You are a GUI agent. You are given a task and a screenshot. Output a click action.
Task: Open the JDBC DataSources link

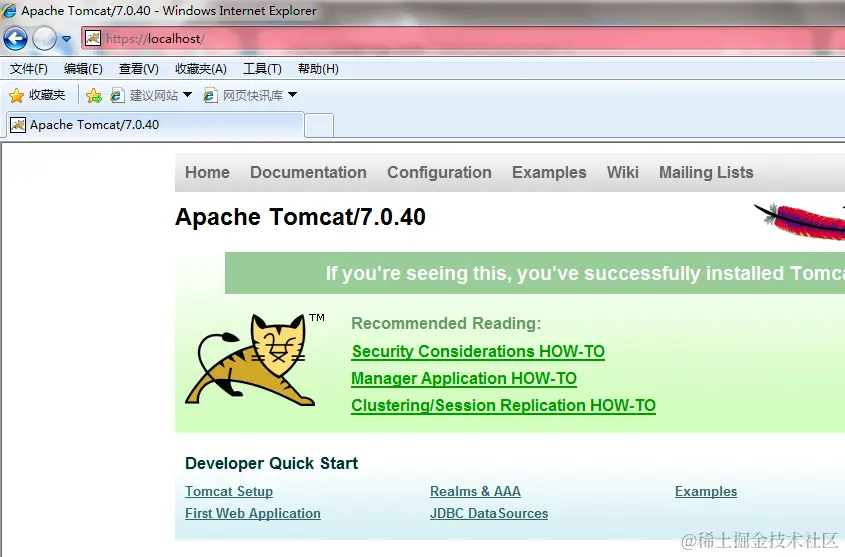pyautogui.click(x=489, y=513)
